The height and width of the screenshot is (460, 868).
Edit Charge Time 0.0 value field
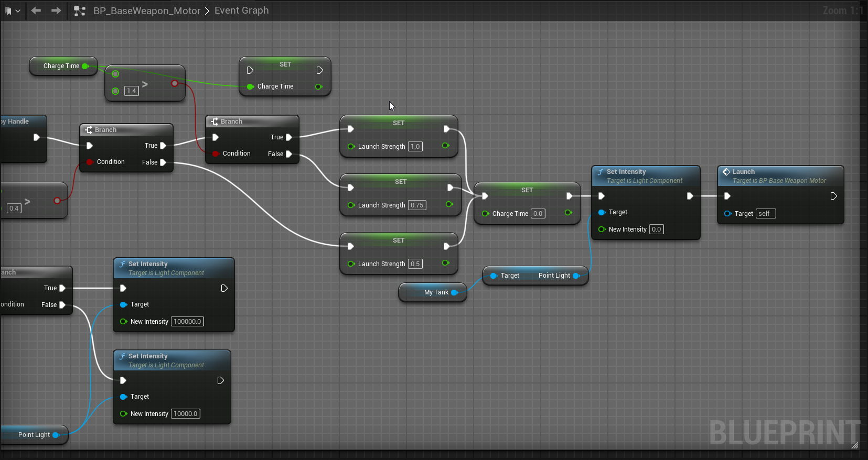pos(538,214)
